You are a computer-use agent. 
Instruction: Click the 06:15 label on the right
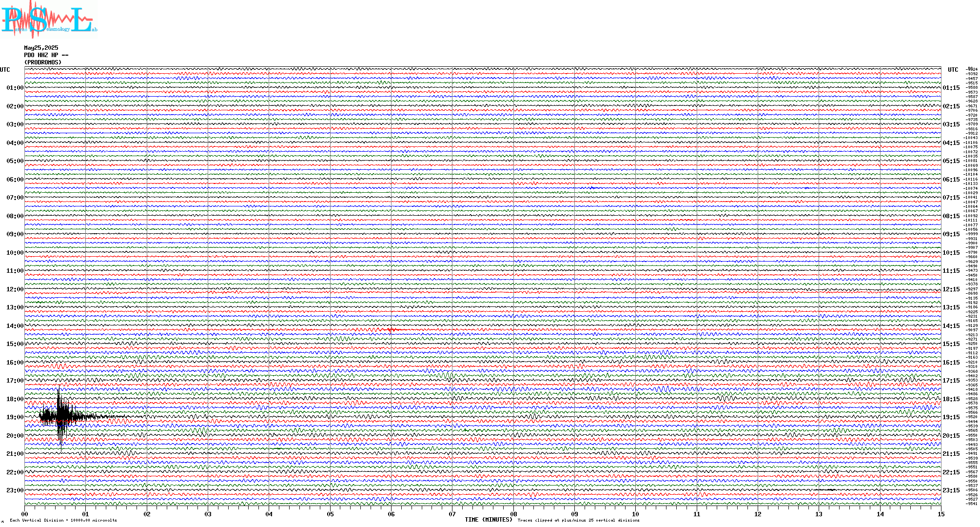pos(951,180)
